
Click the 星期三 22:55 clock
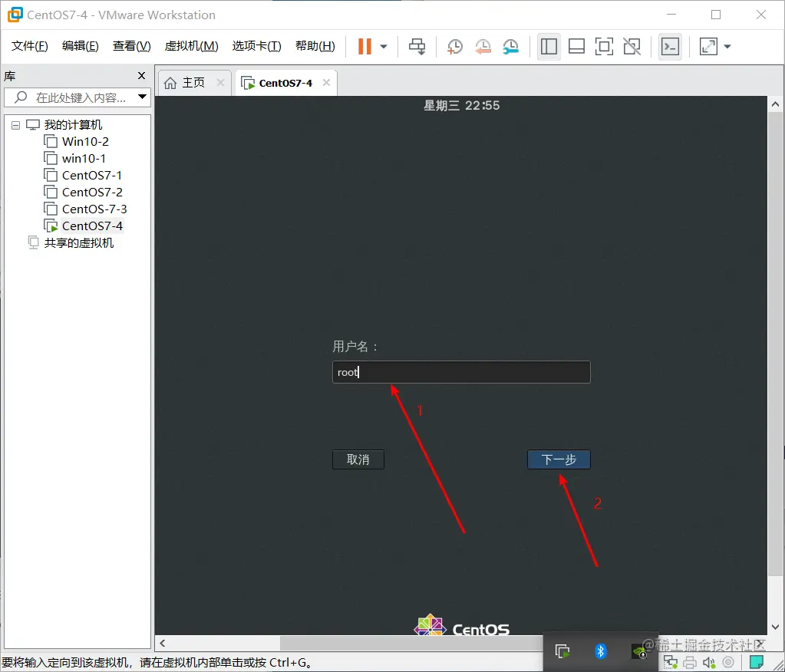462,106
